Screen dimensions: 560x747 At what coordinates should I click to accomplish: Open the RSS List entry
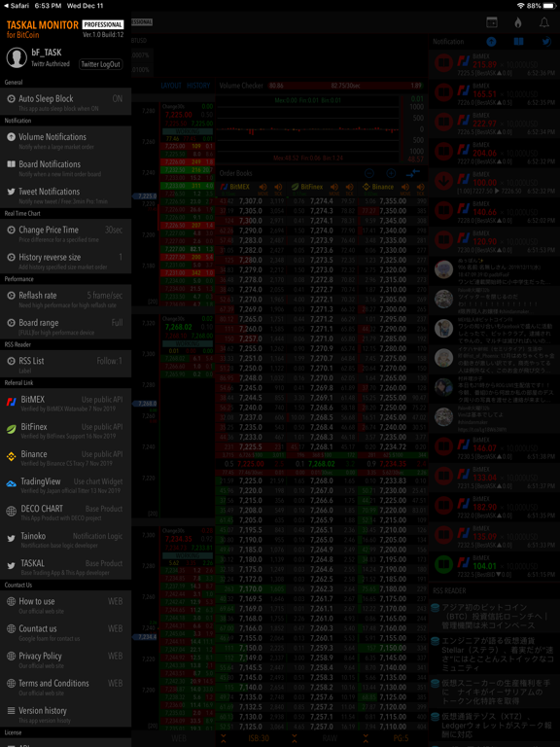[x=66, y=364]
